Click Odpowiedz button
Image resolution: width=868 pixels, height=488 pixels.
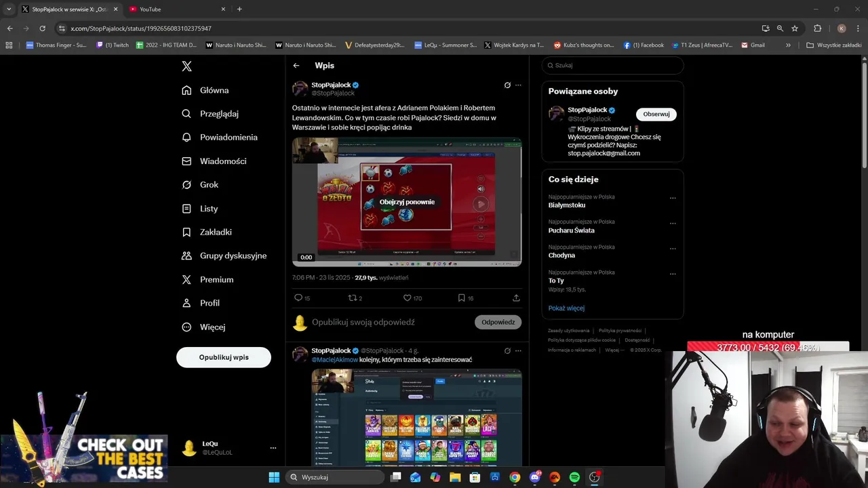coord(498,323)
